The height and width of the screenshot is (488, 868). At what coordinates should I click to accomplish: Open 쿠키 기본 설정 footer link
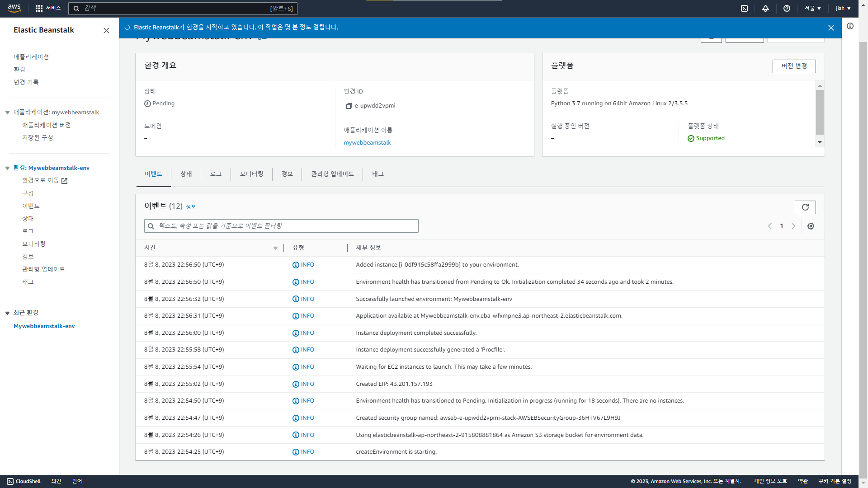pos(835,481)
